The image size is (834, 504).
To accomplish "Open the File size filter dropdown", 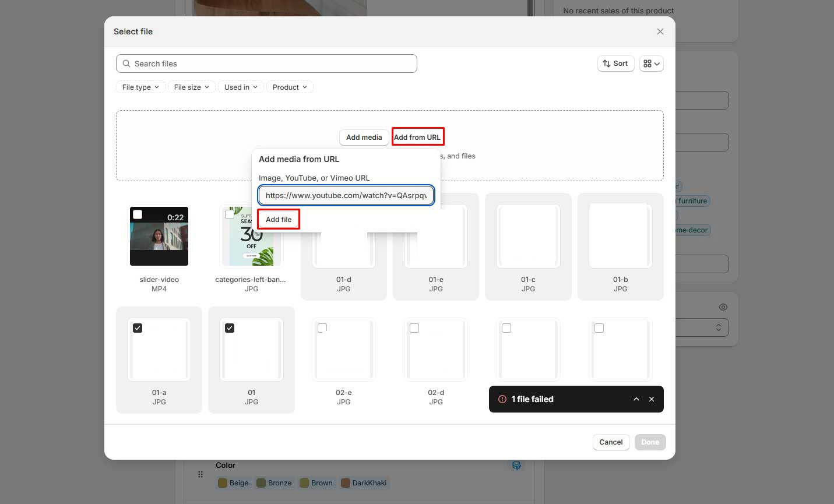I will [x=191, y=87].
